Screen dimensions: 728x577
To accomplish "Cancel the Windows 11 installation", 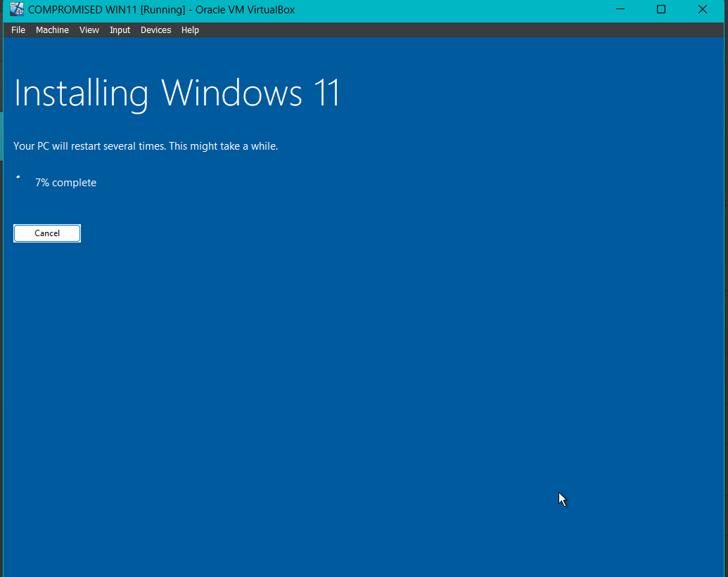I will [x=47, y=233].
